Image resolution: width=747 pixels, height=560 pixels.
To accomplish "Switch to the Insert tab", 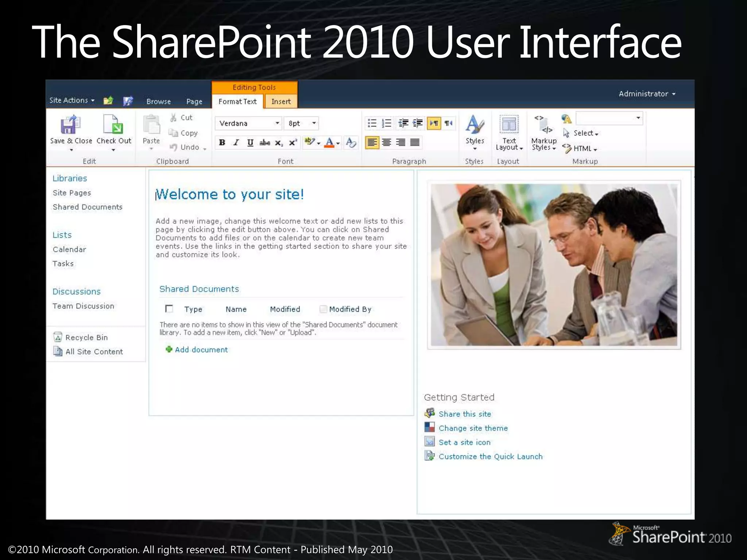I will pyautogui.click(x=281, y=101).
